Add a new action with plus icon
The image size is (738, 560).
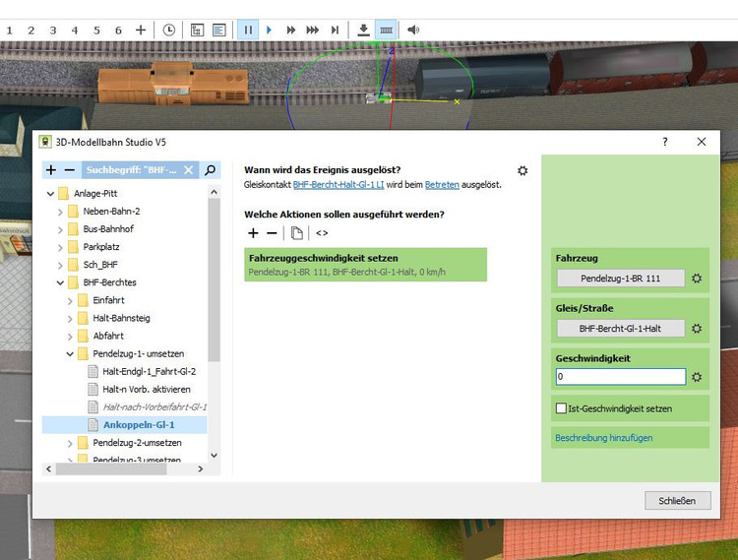253,233
